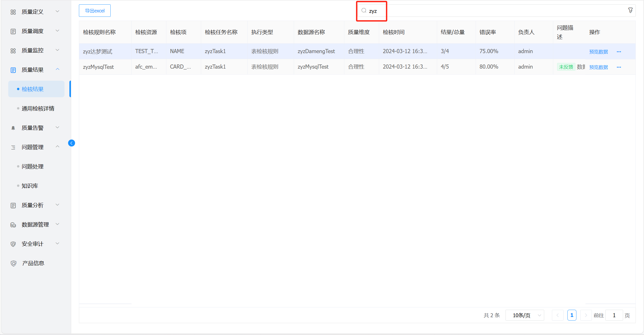Viewport: 644px width, 335px height.
Task: Collapse sidebar with blue arrow button
Action: point(71,143)
